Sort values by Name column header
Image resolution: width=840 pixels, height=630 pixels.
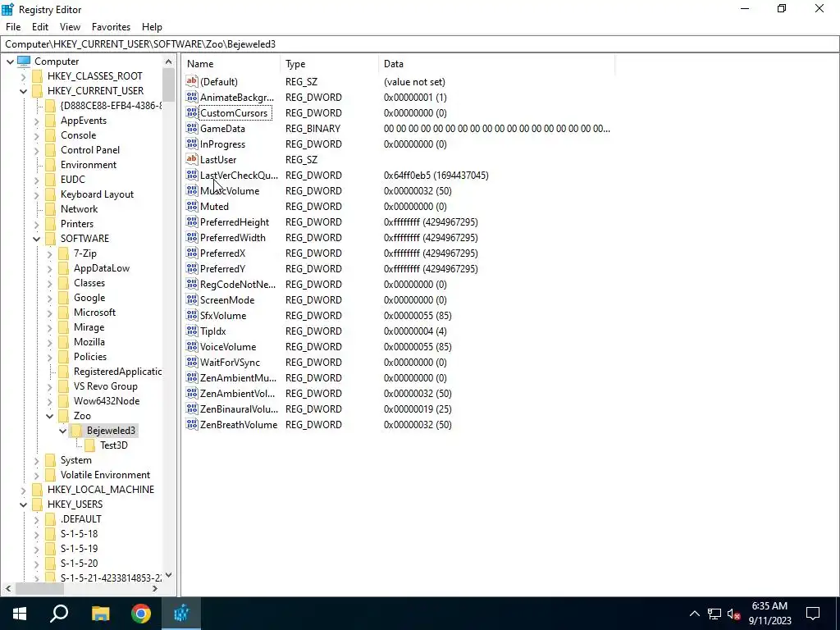pos(231,64)
